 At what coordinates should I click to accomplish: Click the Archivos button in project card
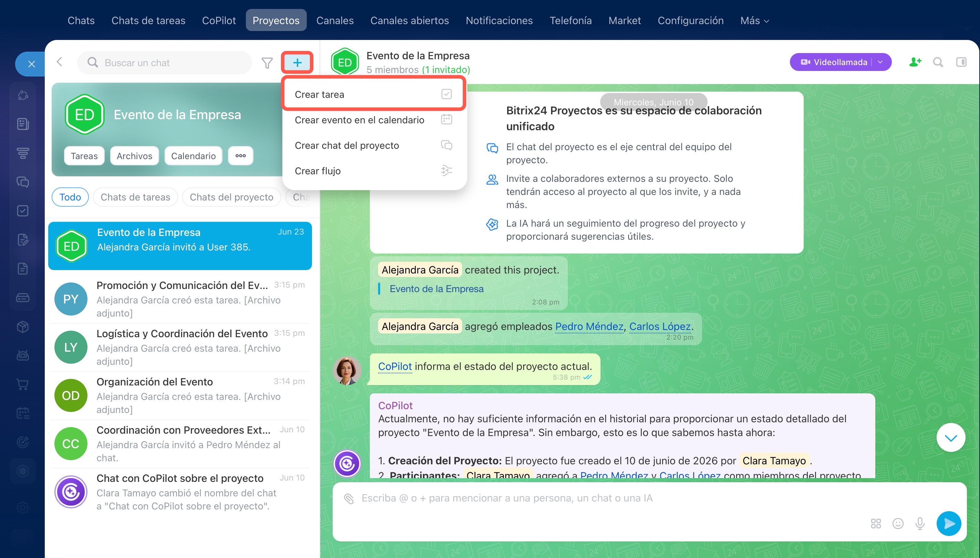[x=135, y=156]
